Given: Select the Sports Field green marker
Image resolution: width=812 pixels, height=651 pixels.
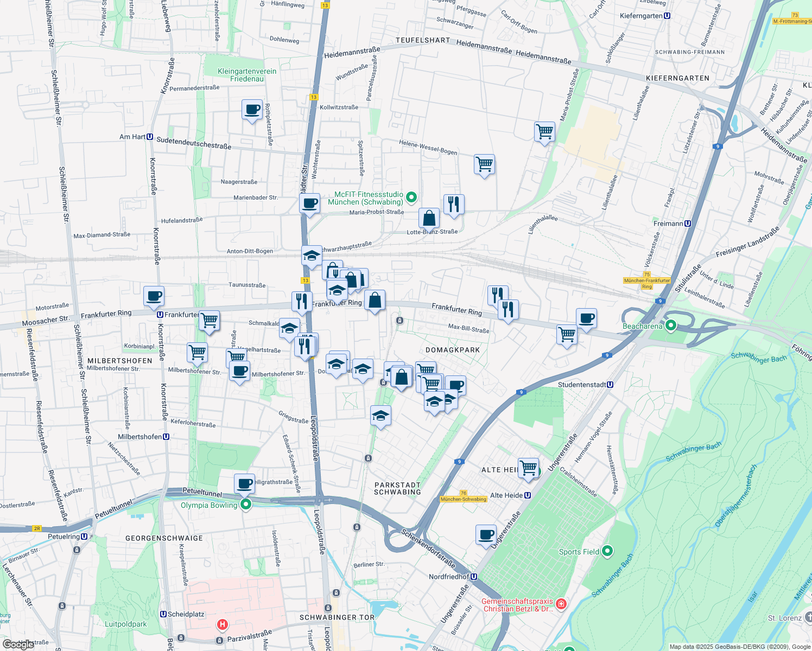Looking at the screenshot, I should (x=607, y=551).
